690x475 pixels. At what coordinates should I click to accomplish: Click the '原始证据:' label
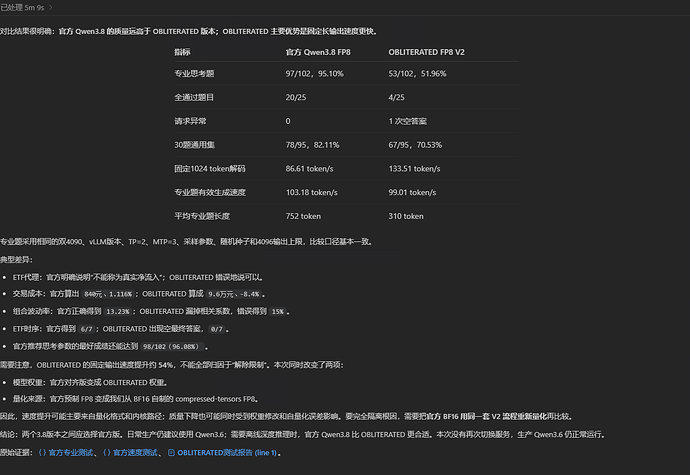[x=17, y=453]
